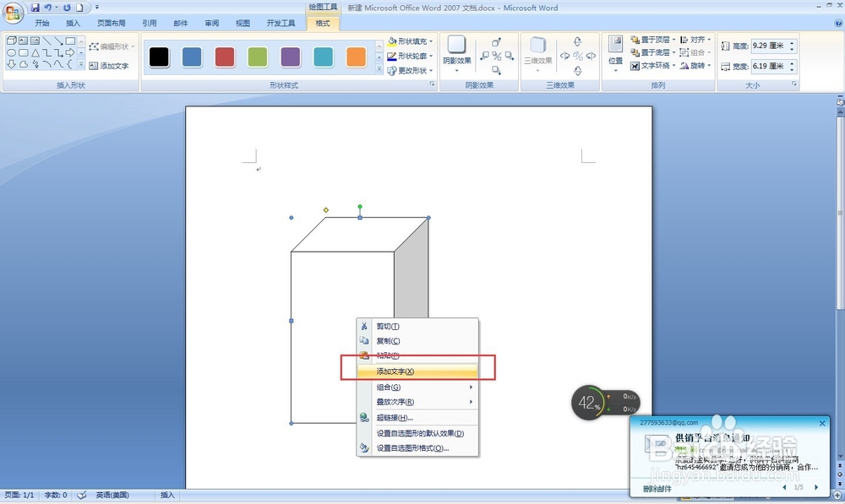This screenshot has width=845, height=504.
Task: Expand the shape styles gallery more button
Action: 379,69
